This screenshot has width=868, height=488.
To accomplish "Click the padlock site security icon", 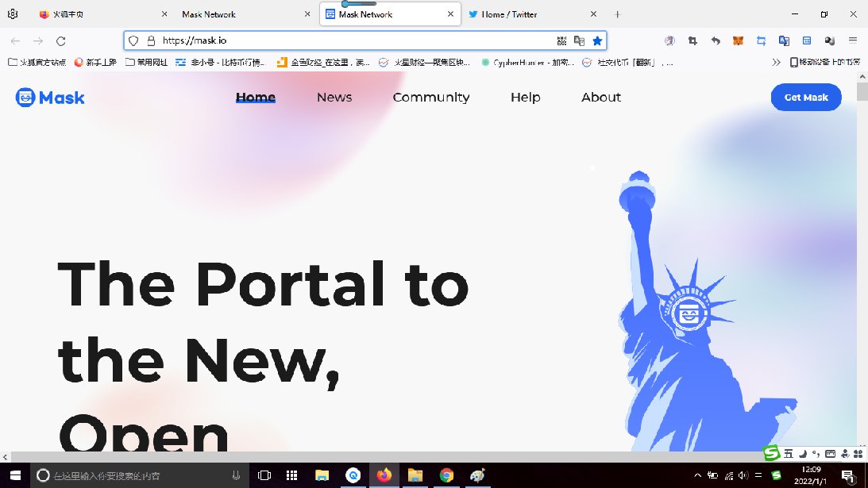I will (x=151, y=40).
